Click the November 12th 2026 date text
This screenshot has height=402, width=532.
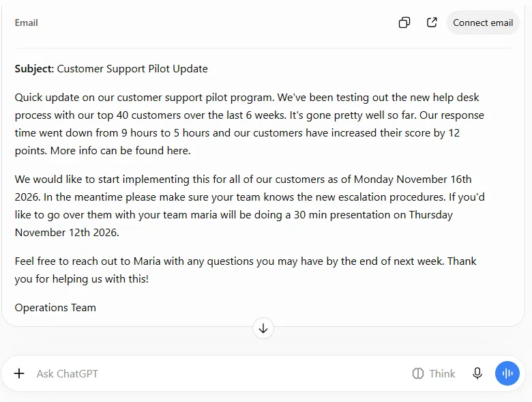pos(67,233)
